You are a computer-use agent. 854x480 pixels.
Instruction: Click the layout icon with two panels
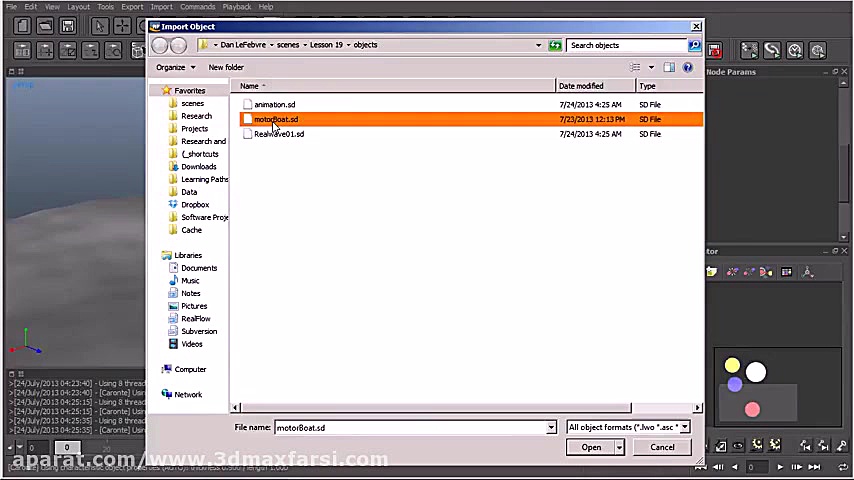22,51
